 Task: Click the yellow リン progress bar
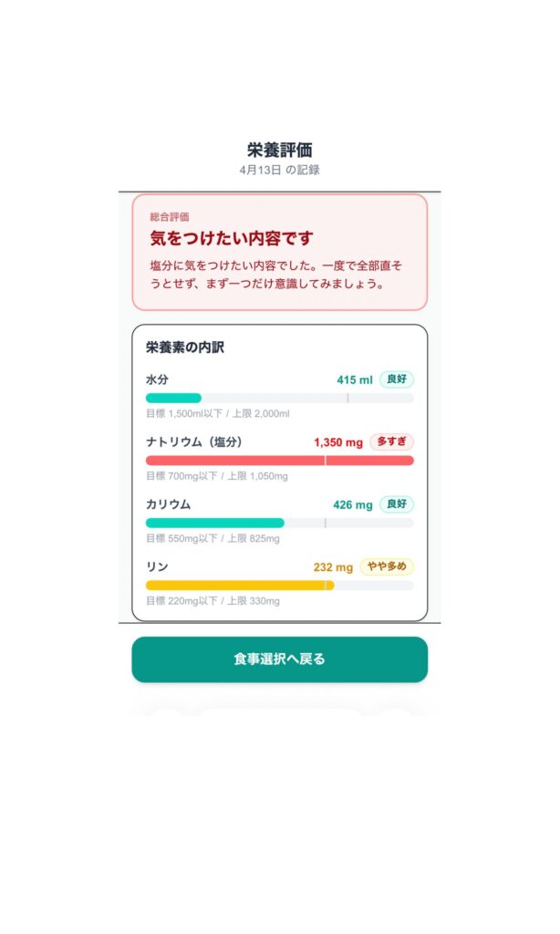tap(279, 585)
